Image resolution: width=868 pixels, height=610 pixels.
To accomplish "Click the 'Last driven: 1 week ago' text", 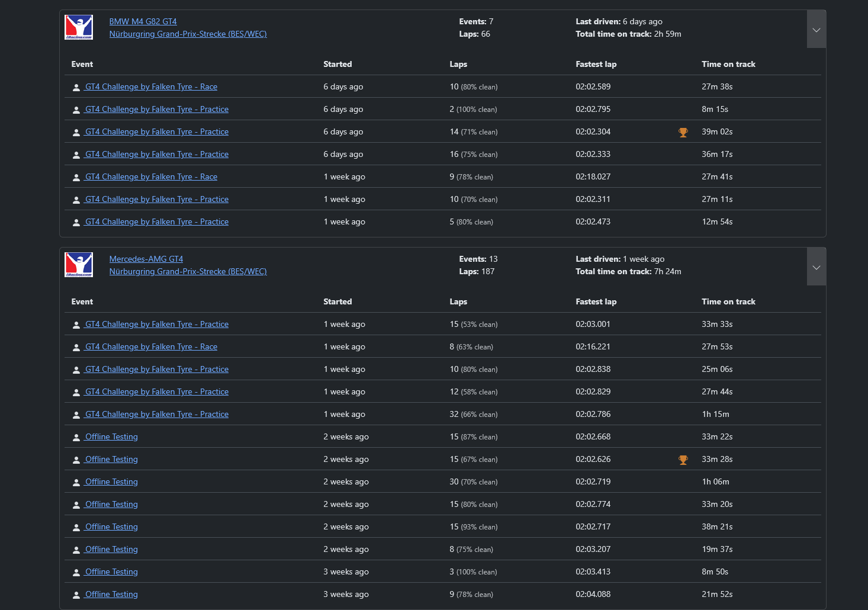I will click(620, 259).
